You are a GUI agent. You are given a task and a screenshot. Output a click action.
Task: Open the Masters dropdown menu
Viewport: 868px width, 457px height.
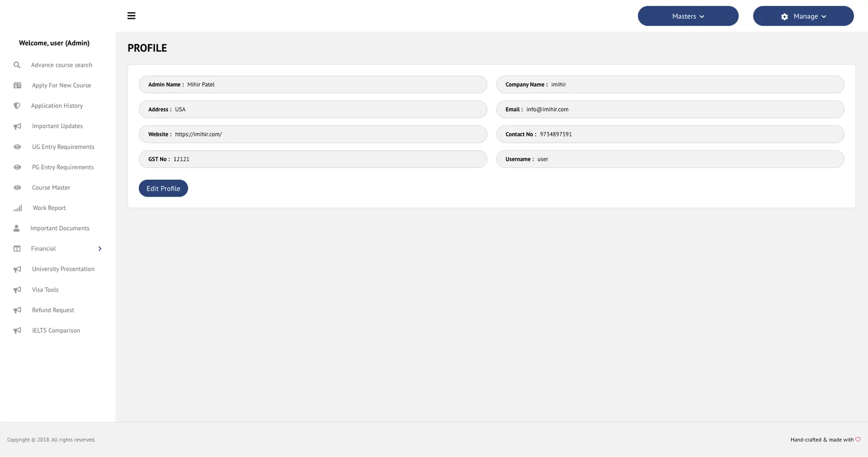(x=688, y=16)
